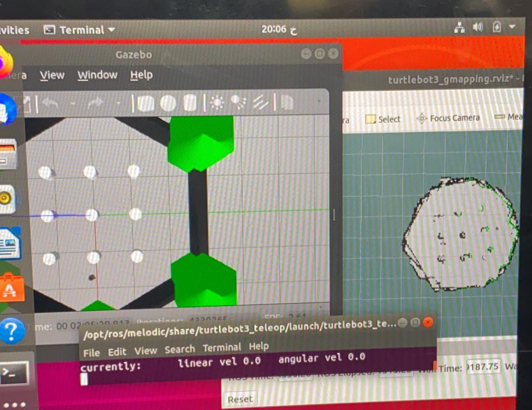Add a directional light in Gazebo
This screenshot has width=532, height=410.
tap(261, 102)
